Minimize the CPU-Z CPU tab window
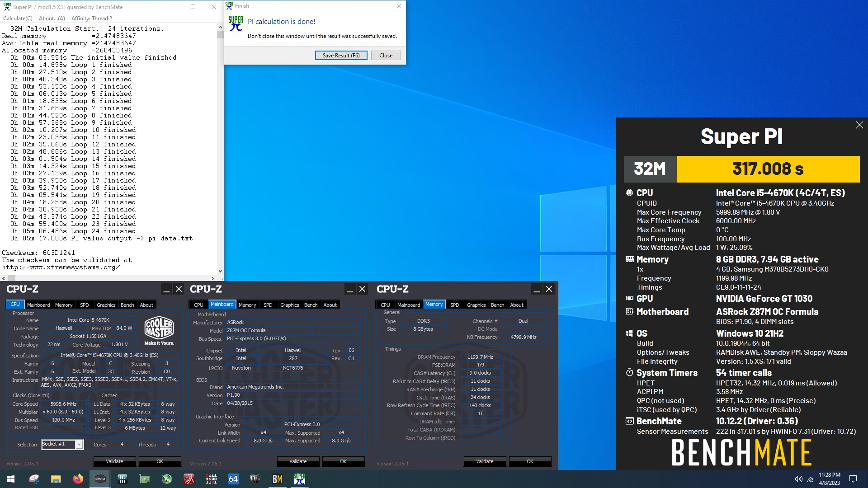Screen dimensions: 868x488 [x=166, y=289]
